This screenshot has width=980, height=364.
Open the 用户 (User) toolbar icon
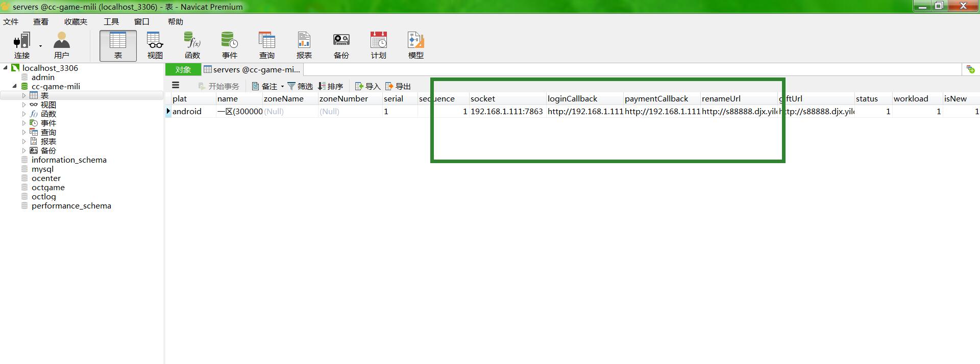tap(61, 45)
